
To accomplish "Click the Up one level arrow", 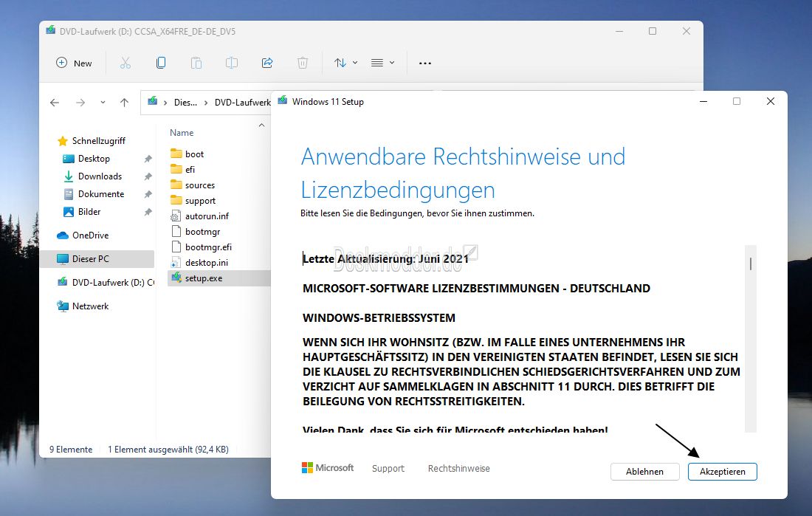I will pos(124,103).
